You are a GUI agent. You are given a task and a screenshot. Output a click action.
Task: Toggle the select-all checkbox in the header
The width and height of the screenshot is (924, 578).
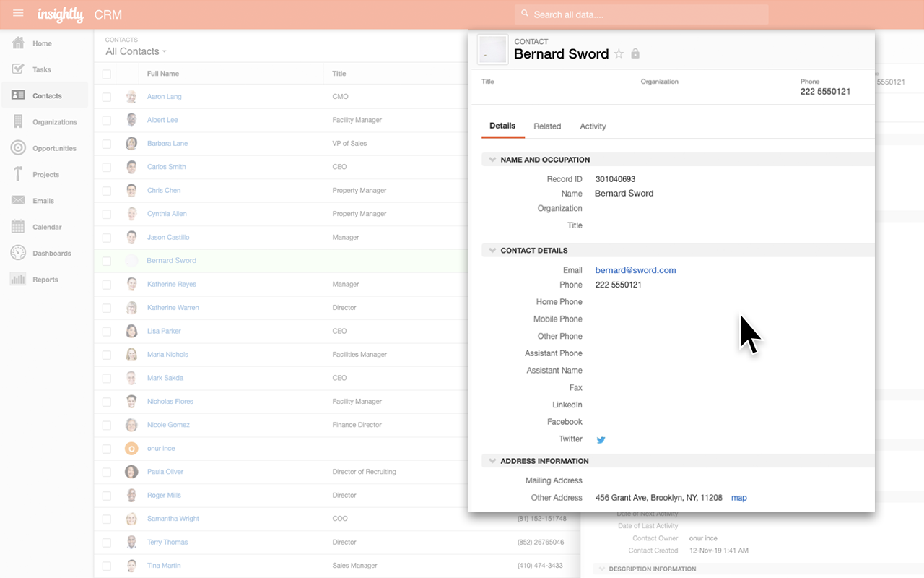(106, 73)
